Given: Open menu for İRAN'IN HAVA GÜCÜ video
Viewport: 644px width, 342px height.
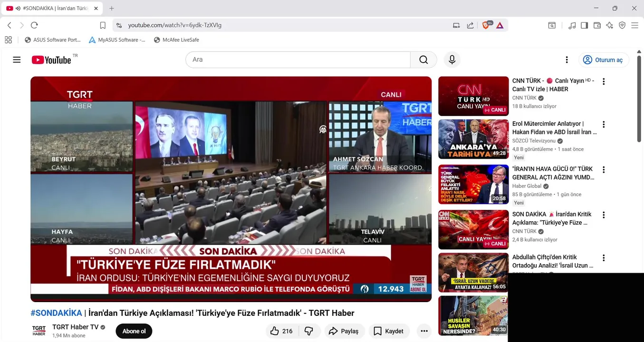Looking at the screenshot, I should point(604,170).
